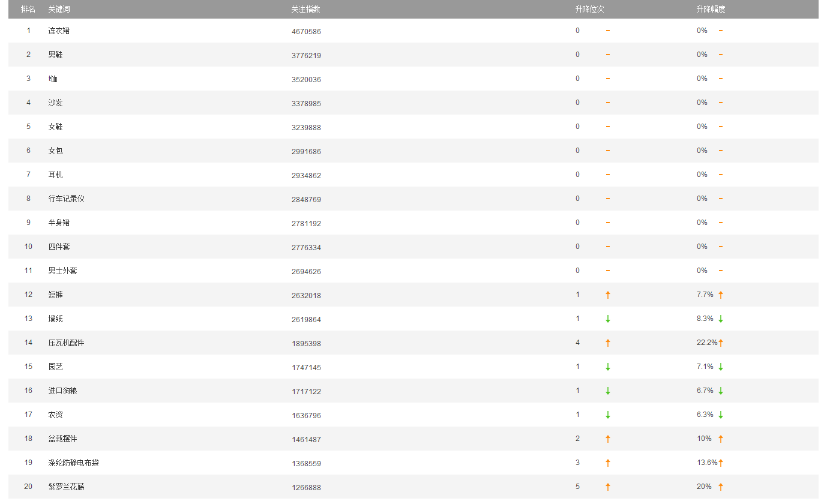Click the 四件套 keyword
824x504 pixels.
tap(59, 247)
